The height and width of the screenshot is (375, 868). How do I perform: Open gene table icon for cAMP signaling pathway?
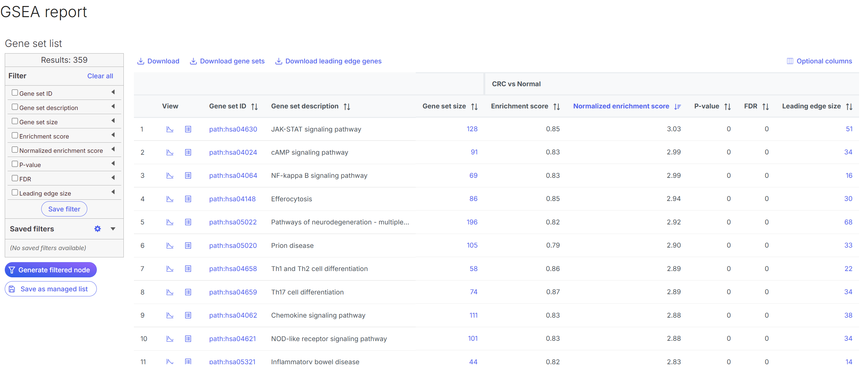188,152
